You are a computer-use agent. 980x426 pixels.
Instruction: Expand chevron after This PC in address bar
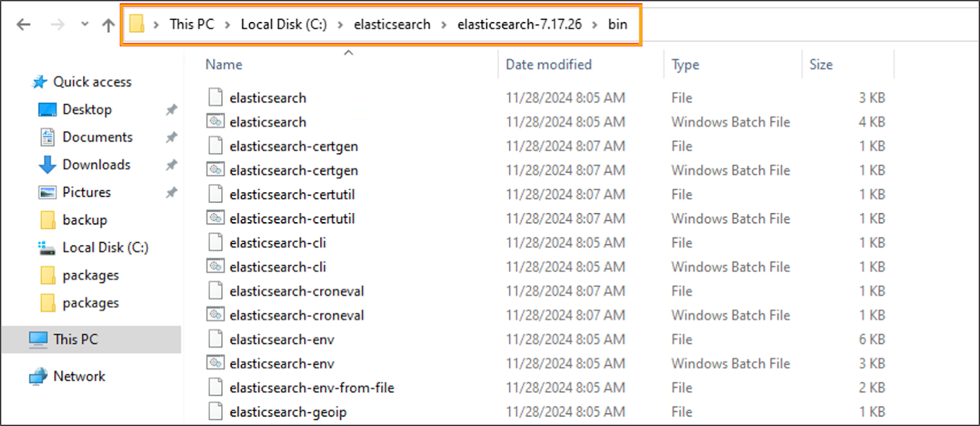[x=227, y=25]
